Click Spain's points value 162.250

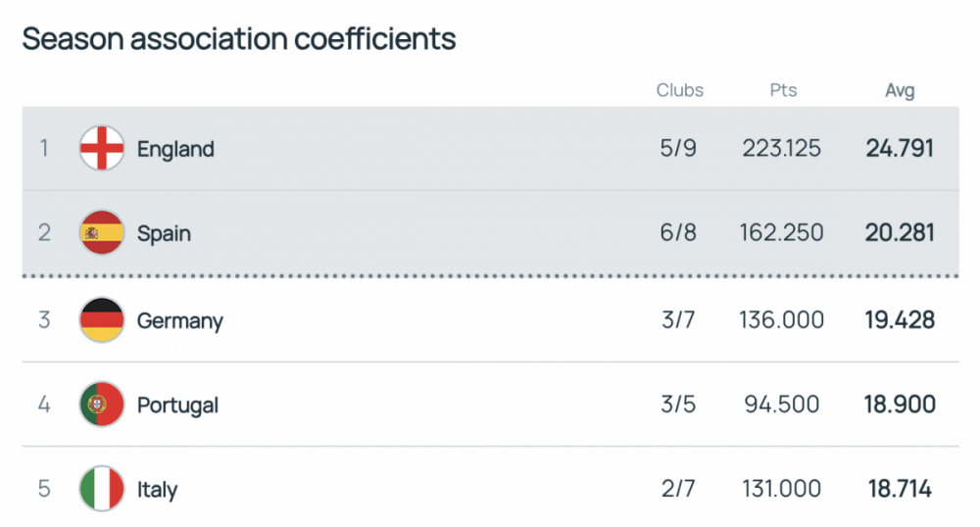pos(782,233)
